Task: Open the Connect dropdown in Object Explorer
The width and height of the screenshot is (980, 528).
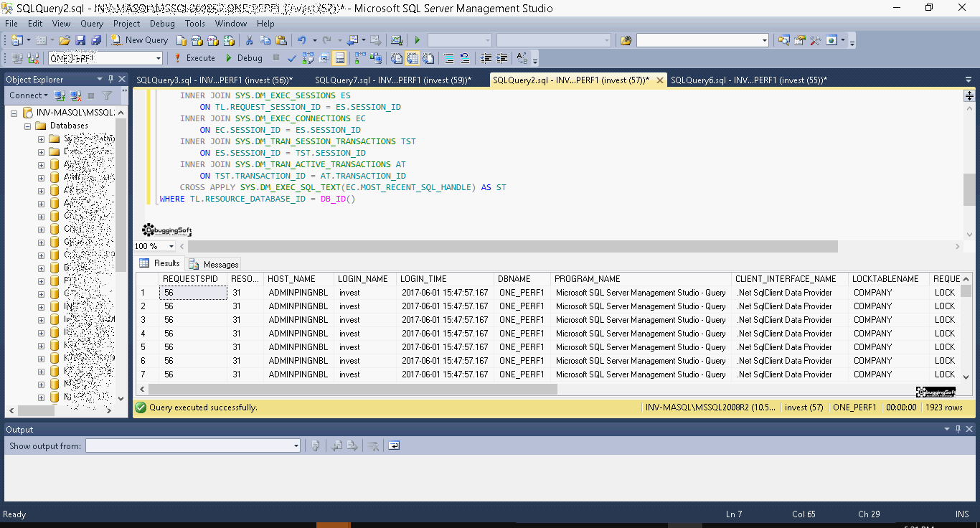Action: tap(29, 95)
